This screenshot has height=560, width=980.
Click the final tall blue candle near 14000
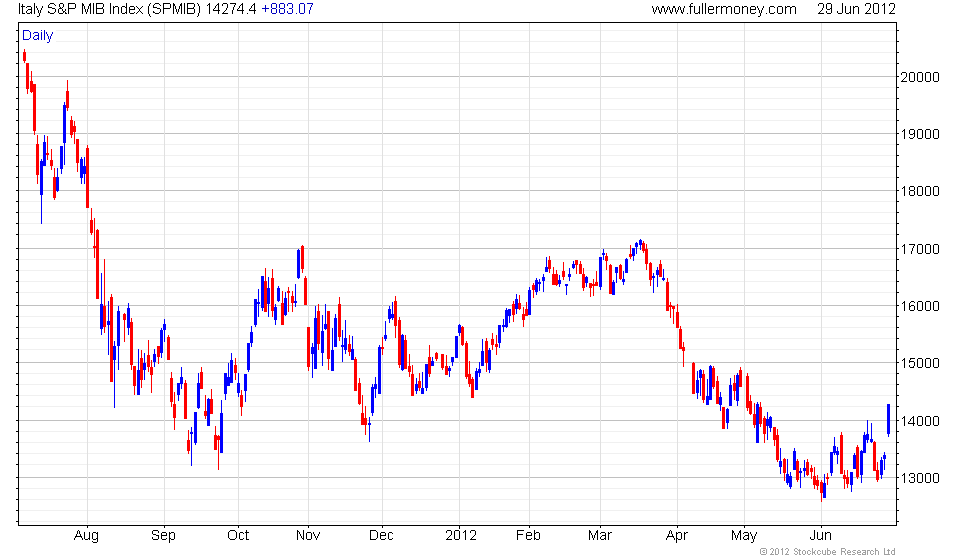point(889,420)
